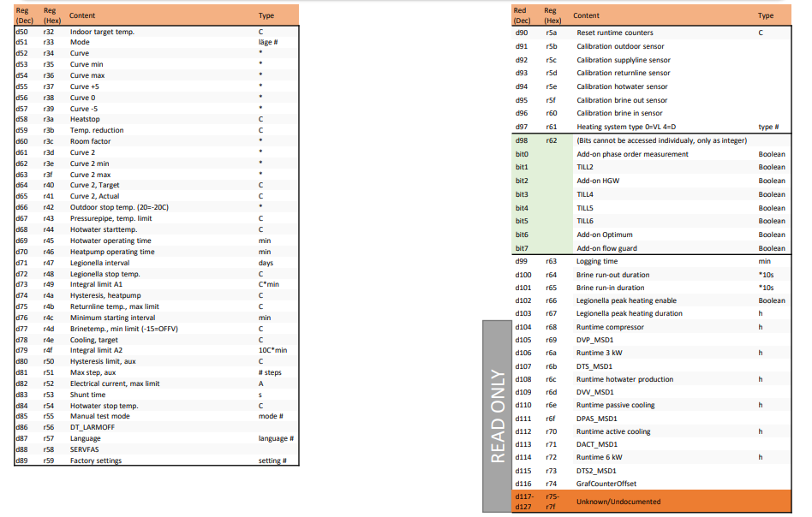The image size is (812, 517).
Task: Select 'Factory settings' row text
Action: pyautogui.click(x=96, y=461)
